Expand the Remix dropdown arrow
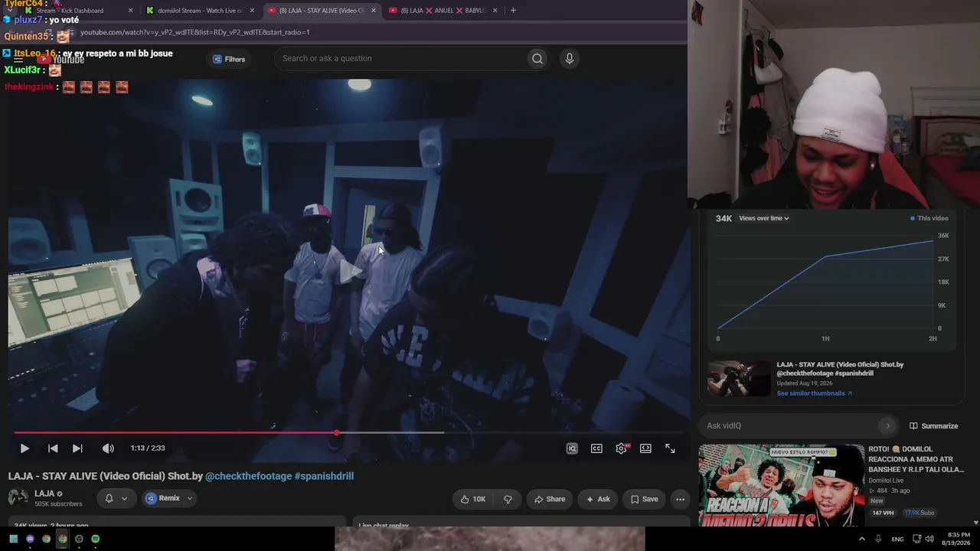The height and width of the screenshot is (551, 980). pyautogui.click(x=190, y=498)
